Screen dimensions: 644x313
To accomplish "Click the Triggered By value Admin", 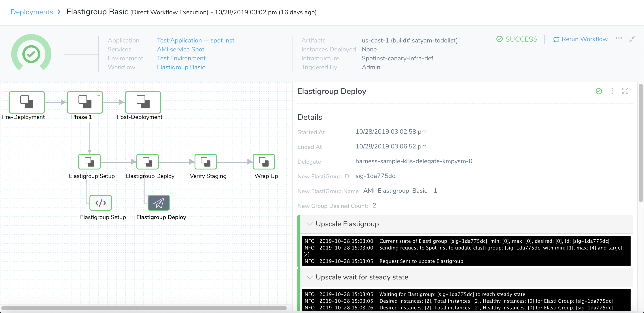I will tap(371, 67).
